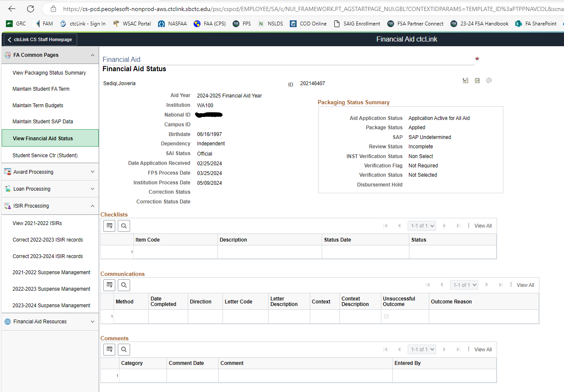Open Maintain Term Budgets page

coord(38,106)
